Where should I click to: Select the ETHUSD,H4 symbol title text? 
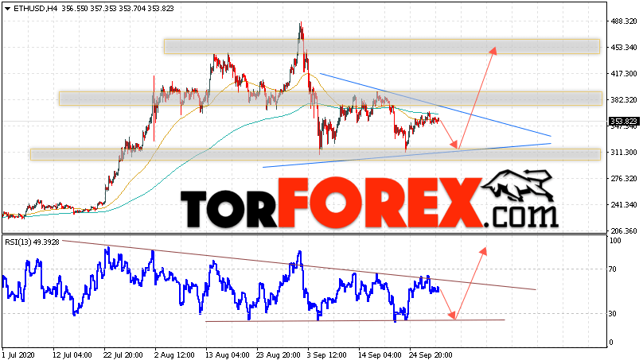point(36,8)
